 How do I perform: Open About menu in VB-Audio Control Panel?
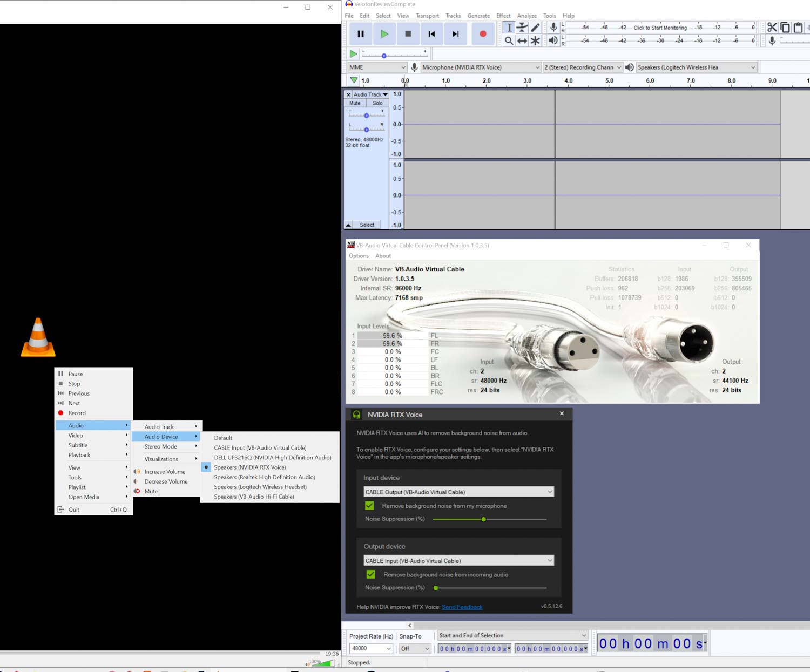[383, 256]
